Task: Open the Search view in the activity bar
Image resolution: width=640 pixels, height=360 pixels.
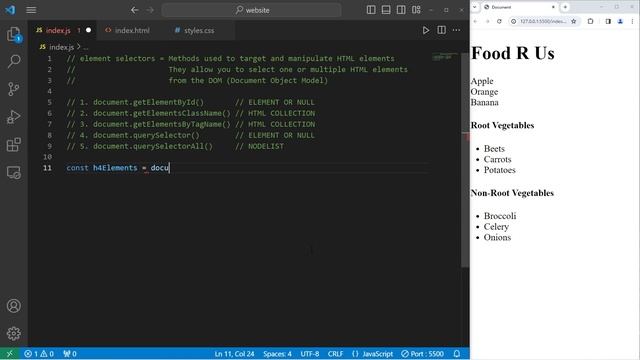Action: (x=14, y=62)
